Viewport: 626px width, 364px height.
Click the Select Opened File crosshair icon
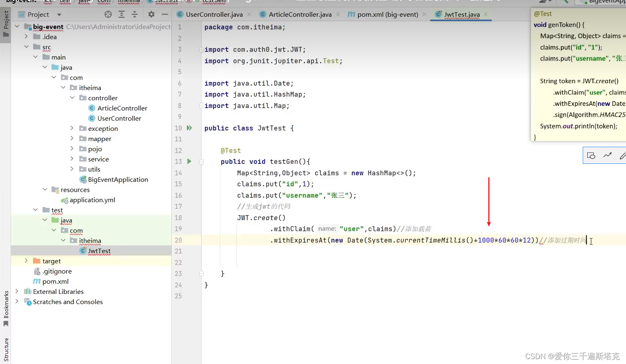pos(108,14)
